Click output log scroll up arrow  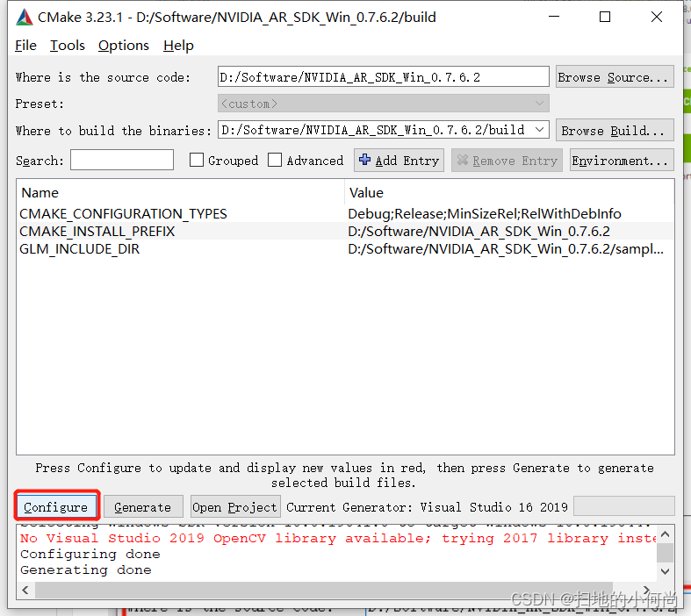click(x=666, y=534)
